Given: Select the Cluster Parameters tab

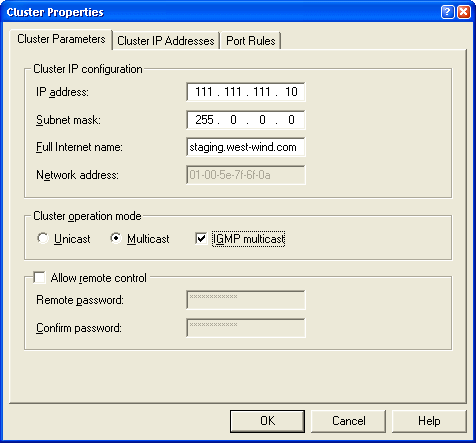Looking at the screenshot, I should coord(61,39).
